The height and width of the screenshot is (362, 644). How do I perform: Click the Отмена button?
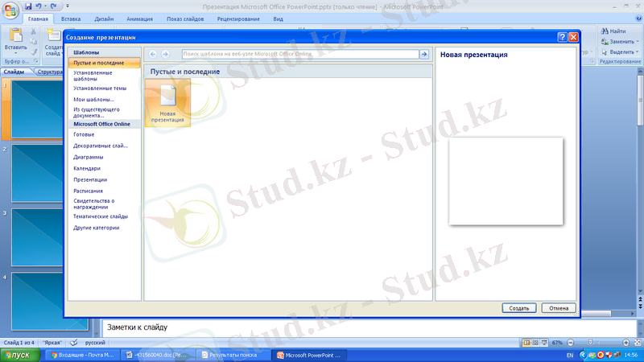[x=559, y=308]
